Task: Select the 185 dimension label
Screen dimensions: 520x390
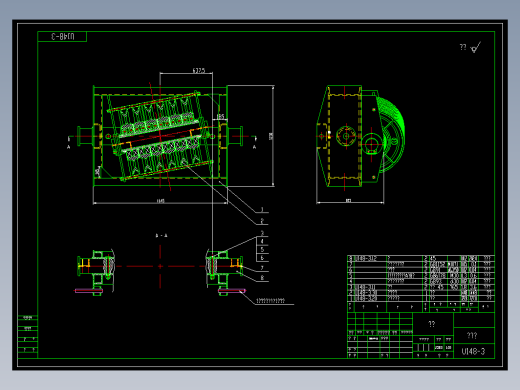Action: [220, 116]
